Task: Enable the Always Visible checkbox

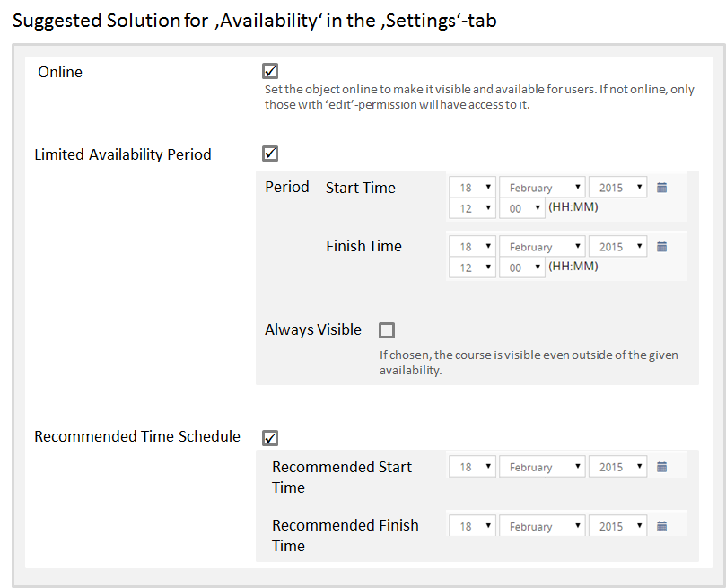Action: point(387,329)
